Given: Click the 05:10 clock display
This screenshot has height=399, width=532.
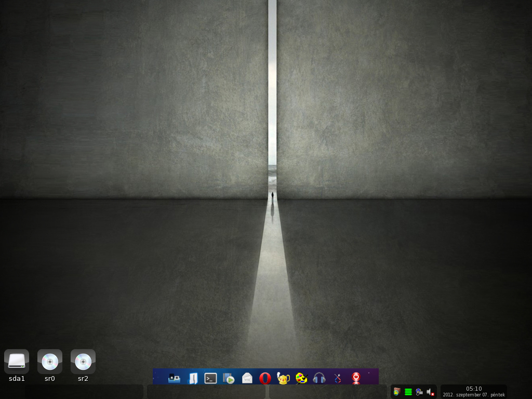Looking at the screenshot, I should [474, 389].
